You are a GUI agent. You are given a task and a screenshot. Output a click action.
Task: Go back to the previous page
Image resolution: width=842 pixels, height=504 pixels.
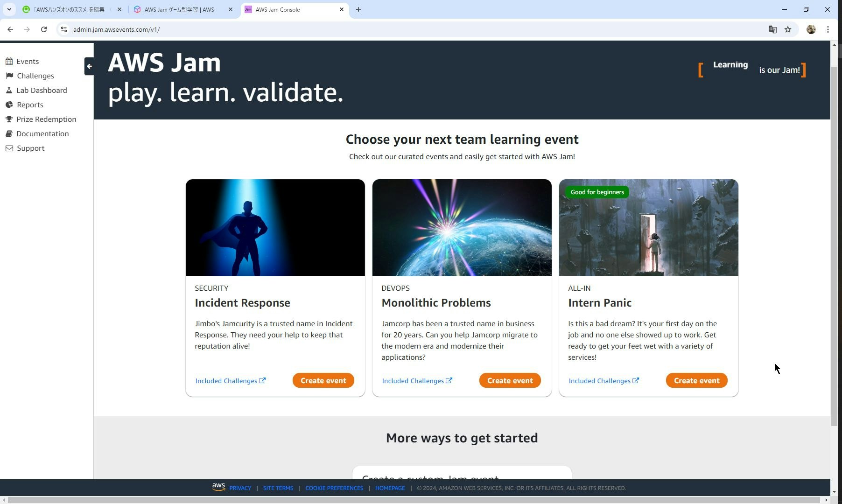pos(10,29)
